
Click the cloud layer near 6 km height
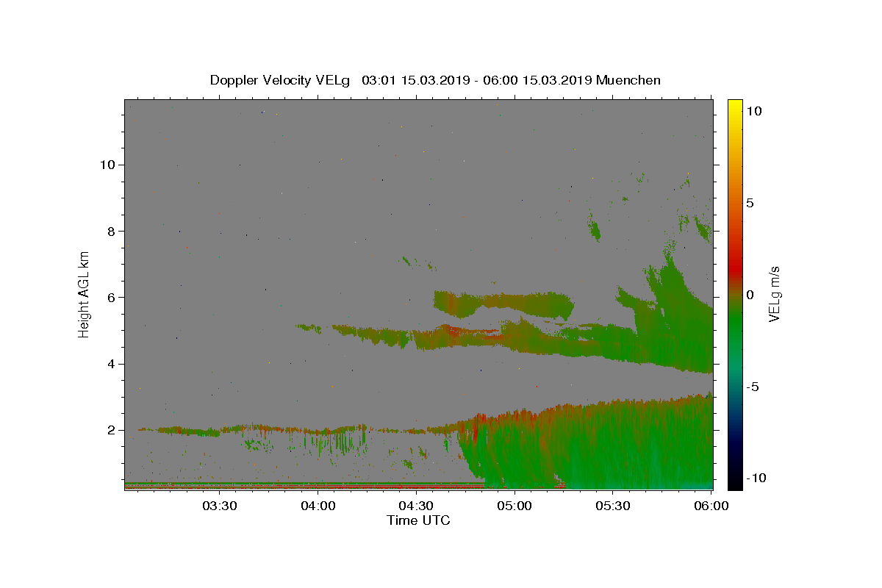pos(503,303)
